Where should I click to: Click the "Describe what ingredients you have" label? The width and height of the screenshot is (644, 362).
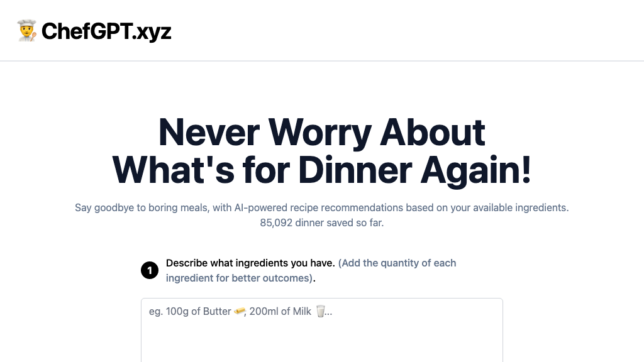[x=250, y=263]
